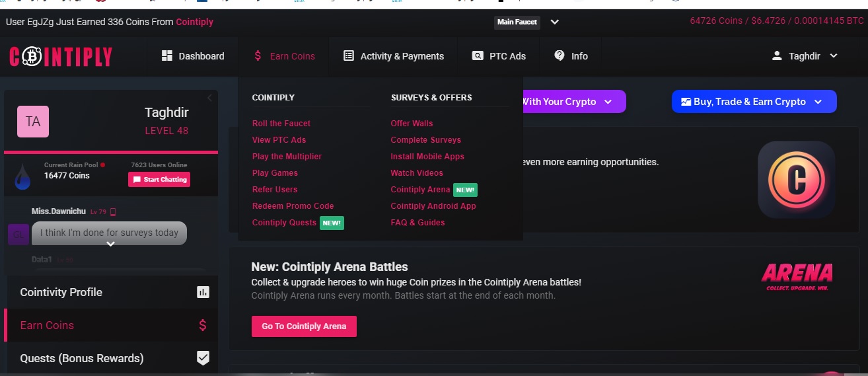
Task: Select Roll the Faucet
Action: [x=281, y=124]
